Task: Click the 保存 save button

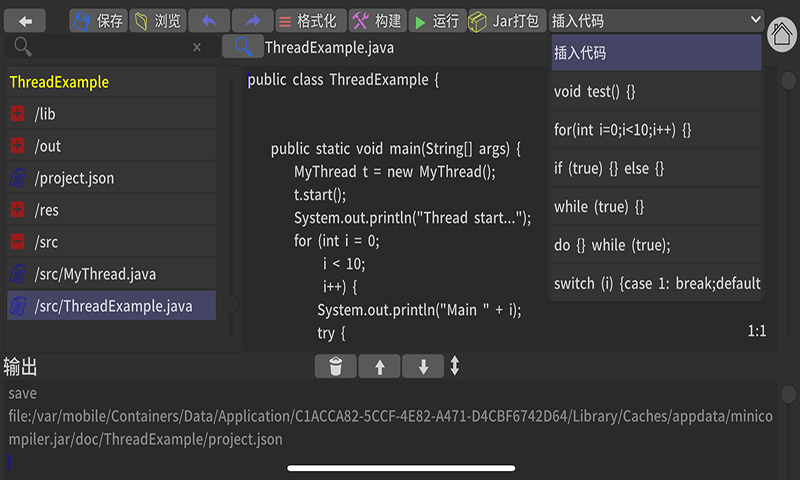Action: pos(99,20)
